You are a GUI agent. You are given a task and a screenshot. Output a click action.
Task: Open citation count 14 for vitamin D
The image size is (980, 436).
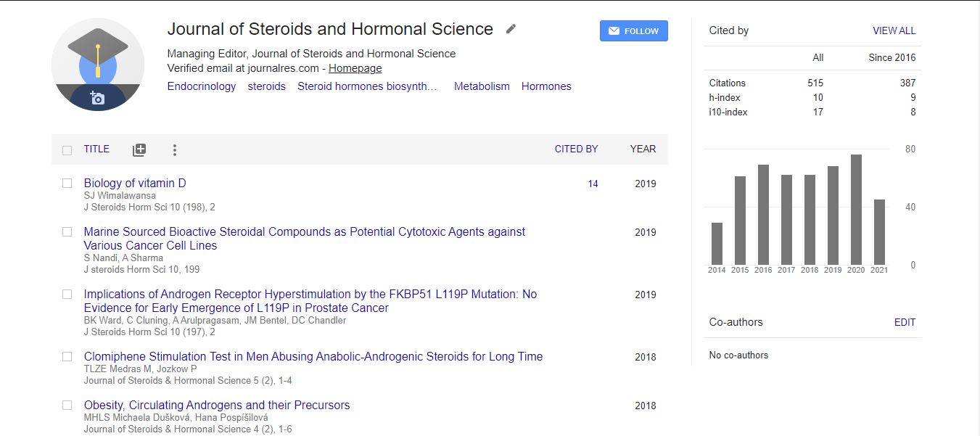click(593, 184)
